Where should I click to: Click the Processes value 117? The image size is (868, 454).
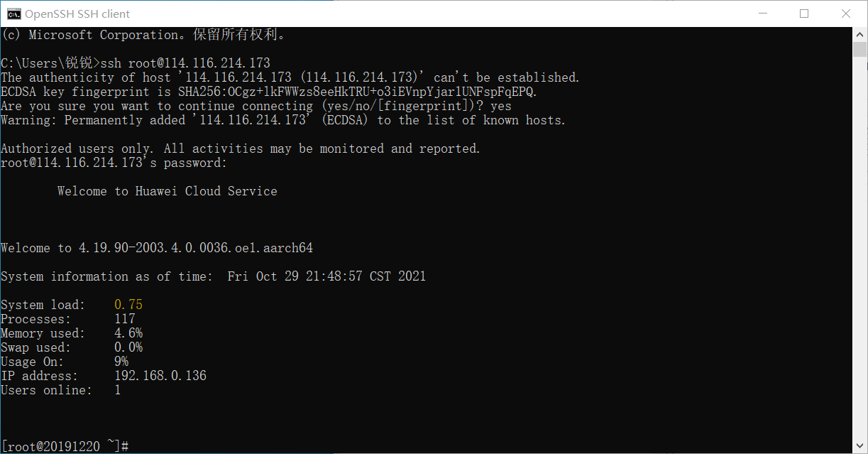[125, 319]
